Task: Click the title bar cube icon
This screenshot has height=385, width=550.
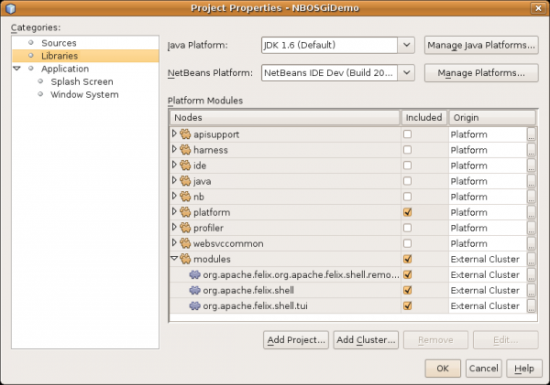Action: (11, 8)
